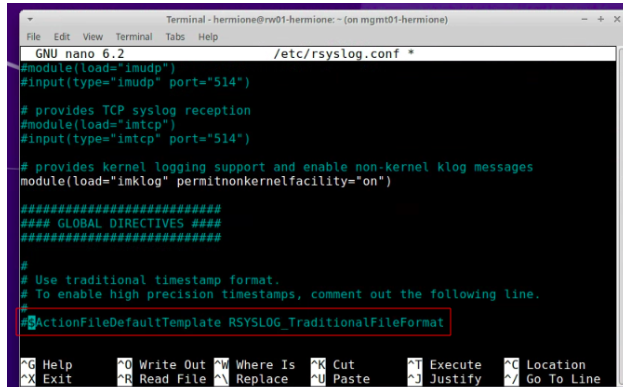Click the ^W Where Is shortcut

tap(255, 364)
